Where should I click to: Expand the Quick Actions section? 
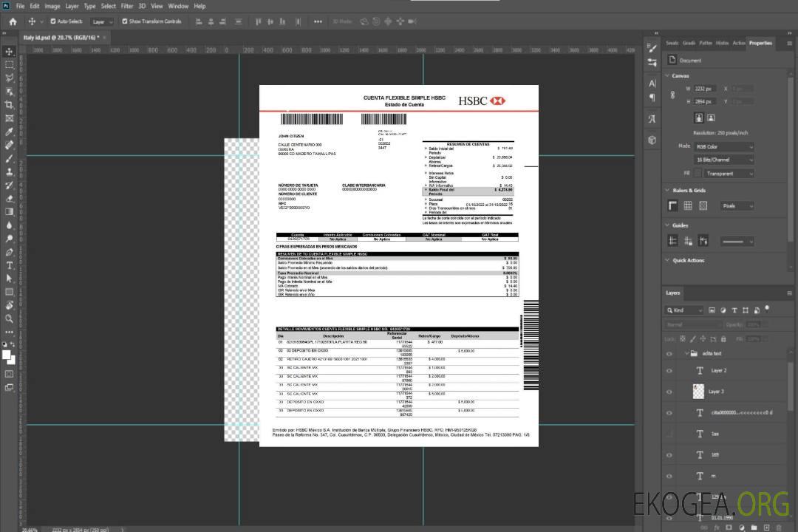click(667, 260)
